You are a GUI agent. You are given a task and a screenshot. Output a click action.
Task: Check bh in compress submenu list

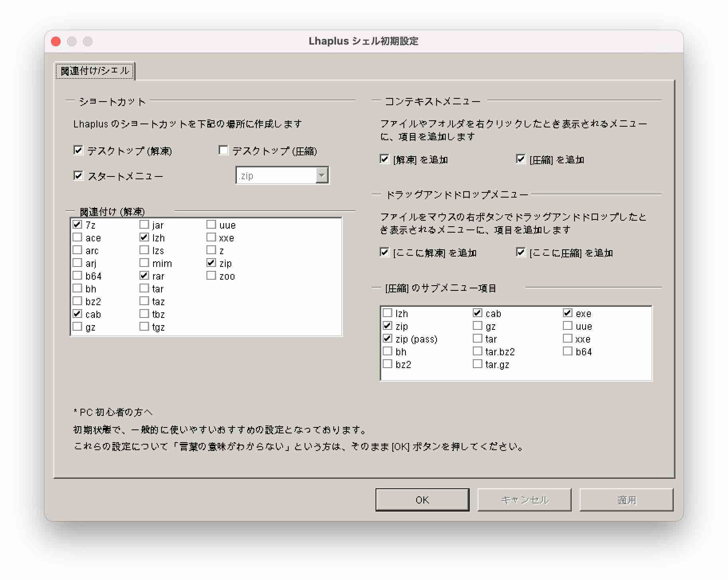point(388,351)
